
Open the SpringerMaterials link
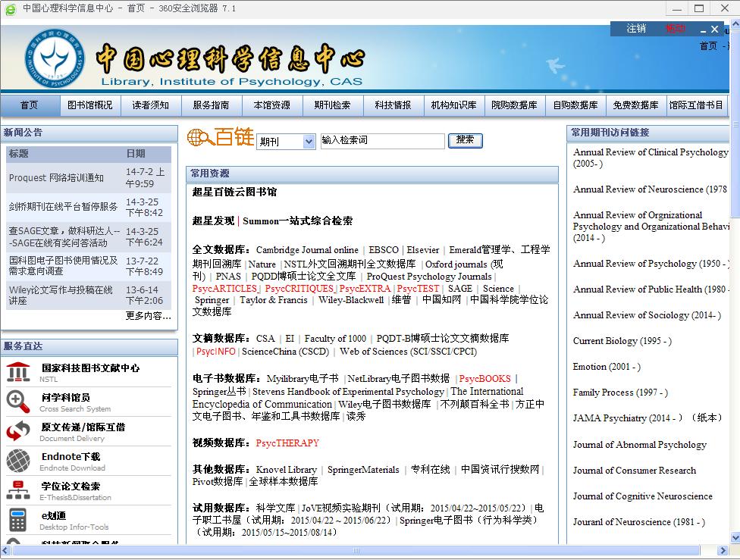363,469
